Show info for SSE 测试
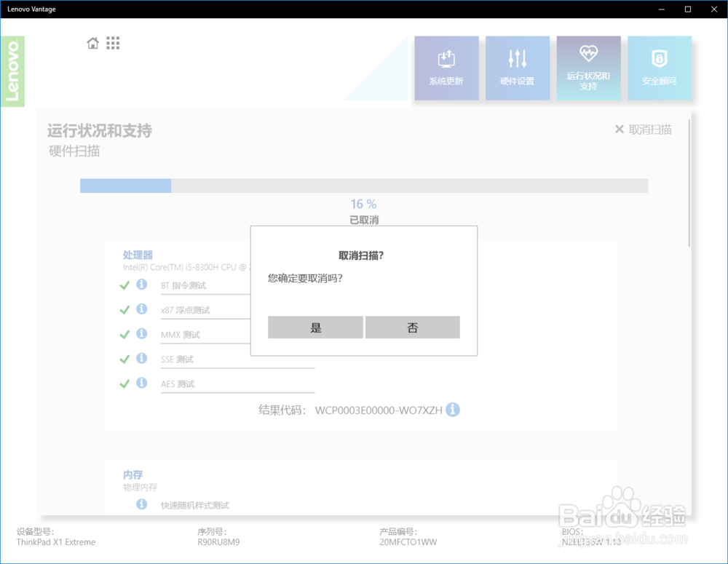The height and width of the screenshot is (564, 728). (x=142, y=358)
